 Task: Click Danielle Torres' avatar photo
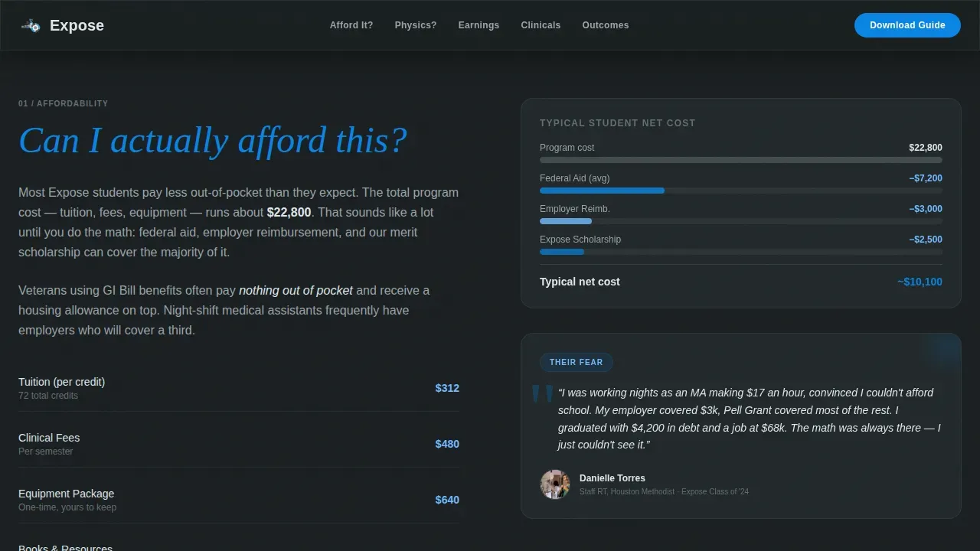[555, 484]
